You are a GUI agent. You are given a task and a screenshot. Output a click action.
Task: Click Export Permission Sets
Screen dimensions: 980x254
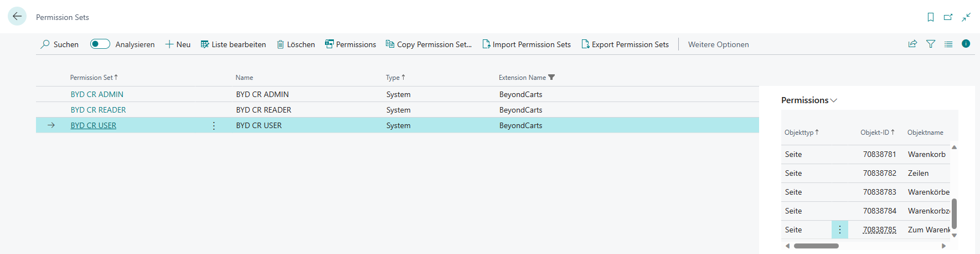(x=625, y=44)
